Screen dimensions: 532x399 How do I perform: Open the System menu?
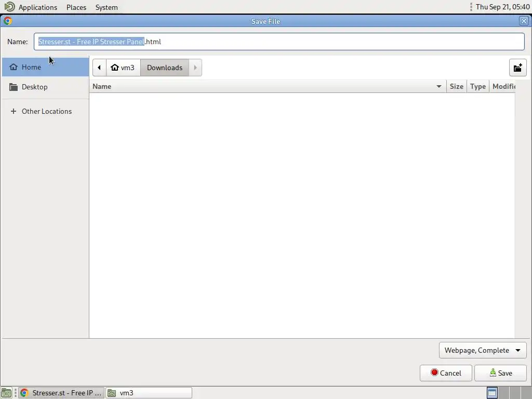107,7
